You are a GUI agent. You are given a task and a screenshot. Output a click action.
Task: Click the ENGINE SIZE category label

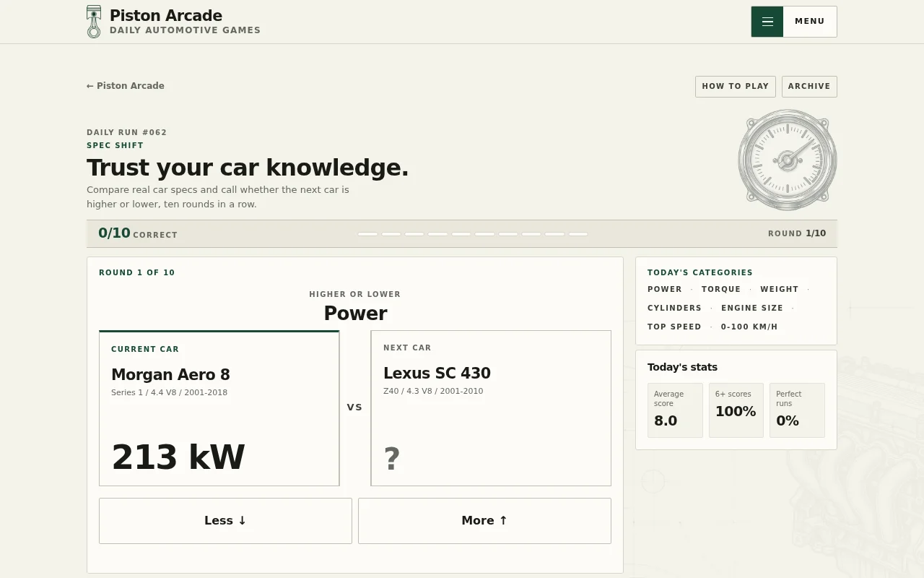pos(752,308)
